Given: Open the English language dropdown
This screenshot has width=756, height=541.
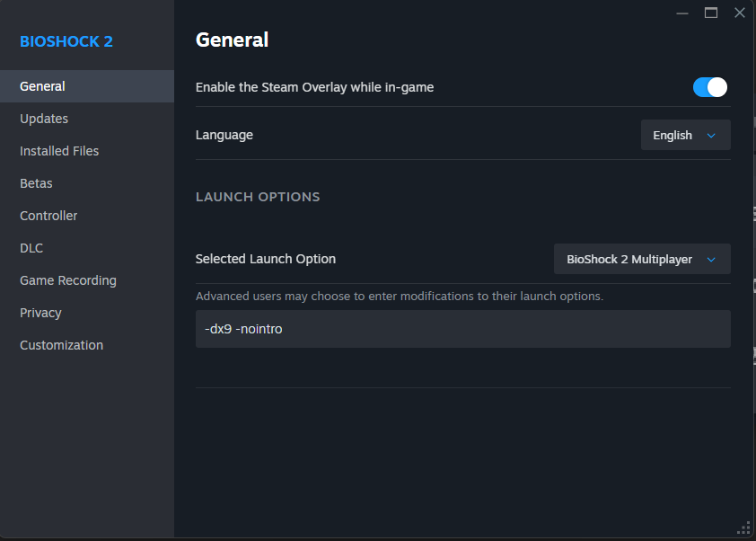Looking at the screenshot, I should tap(684, 135).
